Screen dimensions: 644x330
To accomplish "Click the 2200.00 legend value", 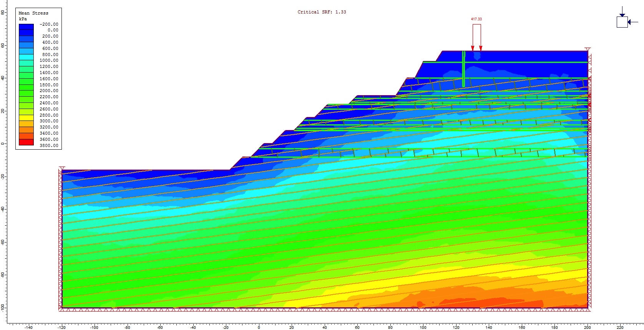I will [49, 97].
